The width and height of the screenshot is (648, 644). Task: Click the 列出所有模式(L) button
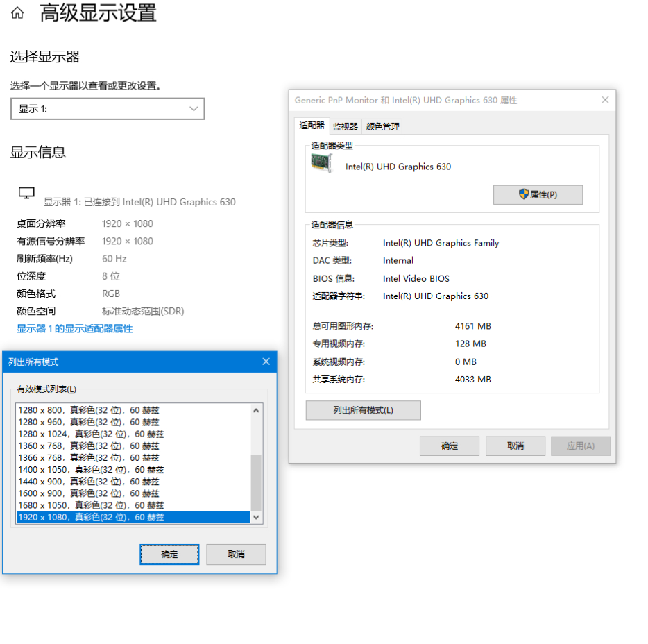[364, 410]
